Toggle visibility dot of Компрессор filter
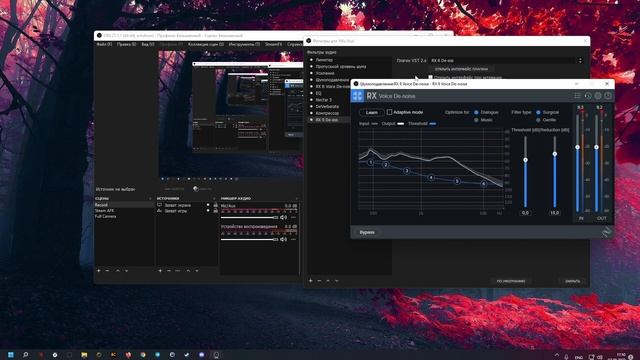 click(311, 113)
